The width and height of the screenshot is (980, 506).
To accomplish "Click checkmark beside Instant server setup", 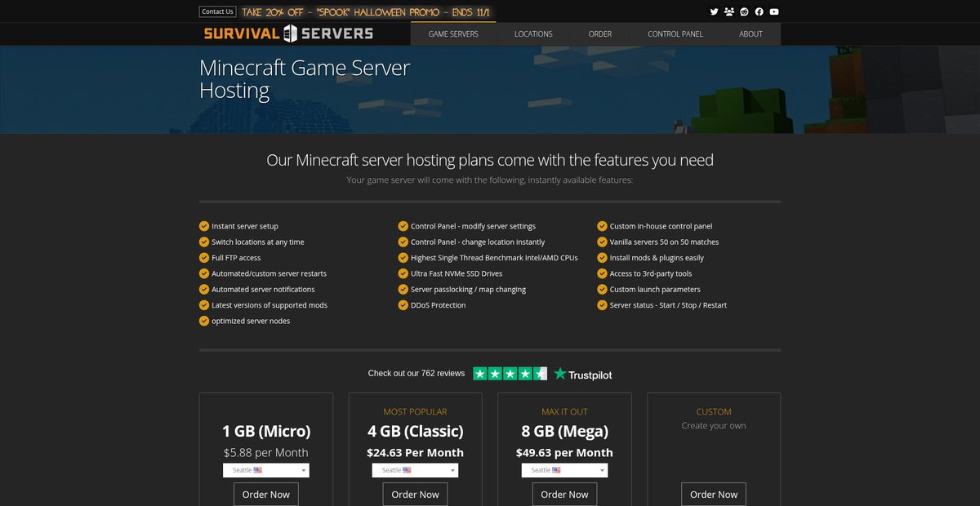I will [204, 226].
